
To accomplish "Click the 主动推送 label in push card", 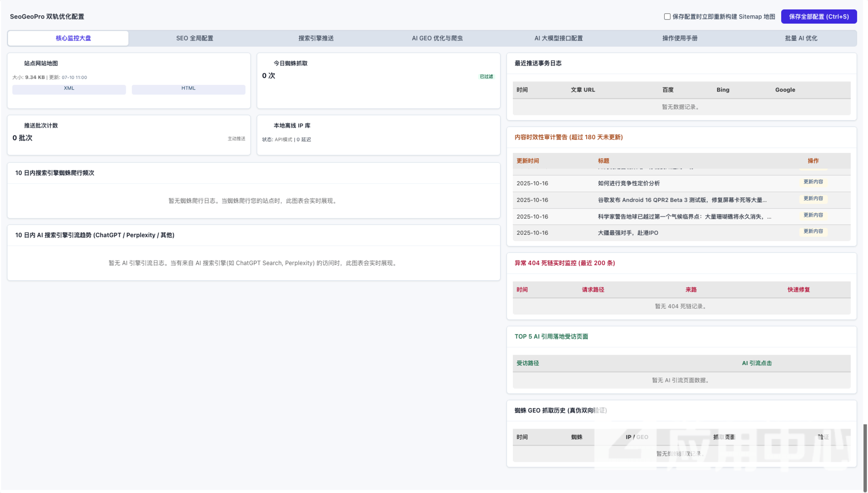I will point(237,139).
